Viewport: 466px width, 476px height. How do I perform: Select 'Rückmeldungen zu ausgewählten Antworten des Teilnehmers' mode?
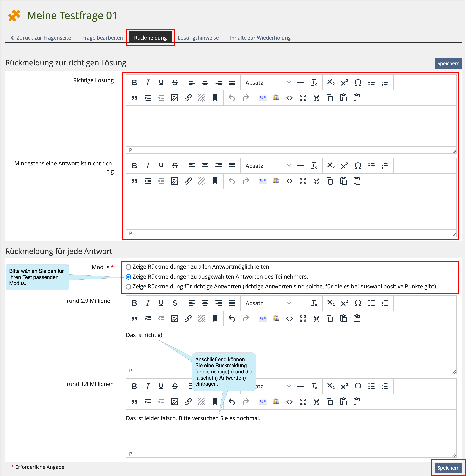(128, 277)
